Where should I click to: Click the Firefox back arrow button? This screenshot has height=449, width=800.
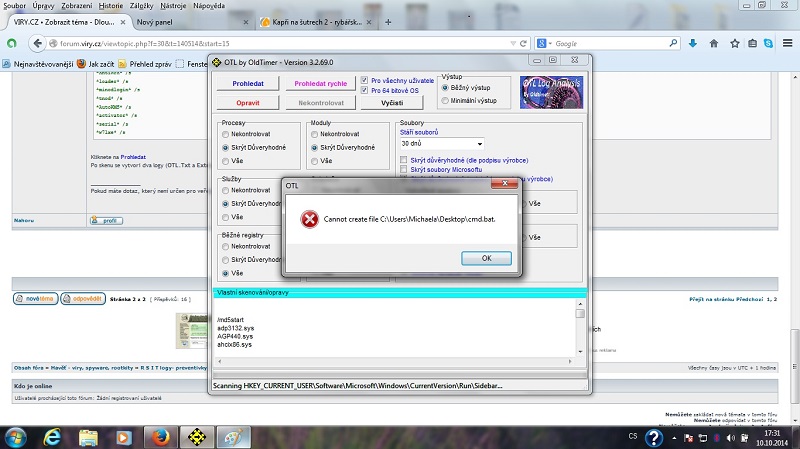[37, 44]
